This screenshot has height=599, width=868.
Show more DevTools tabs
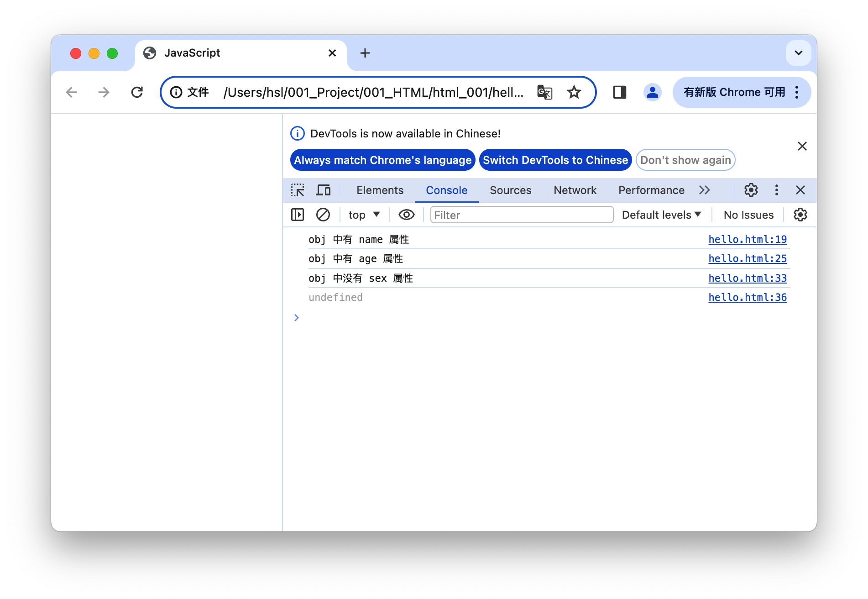tap(705, 190)
